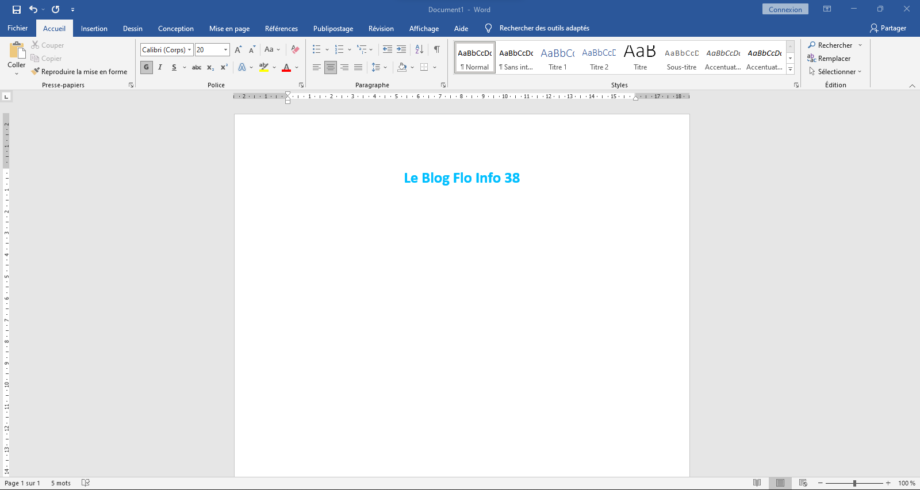The height and width of the screenshot is (490, 920).
Task: Click the bullet list icon
Action: (x=317, y=50)
